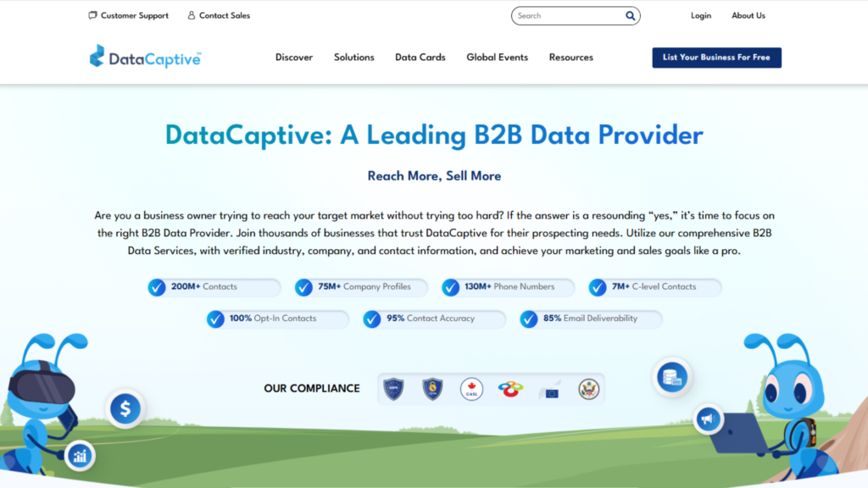Screen dimensions: 868x488
Task: Click the search magnifier icon
Action: pos(630,16)
